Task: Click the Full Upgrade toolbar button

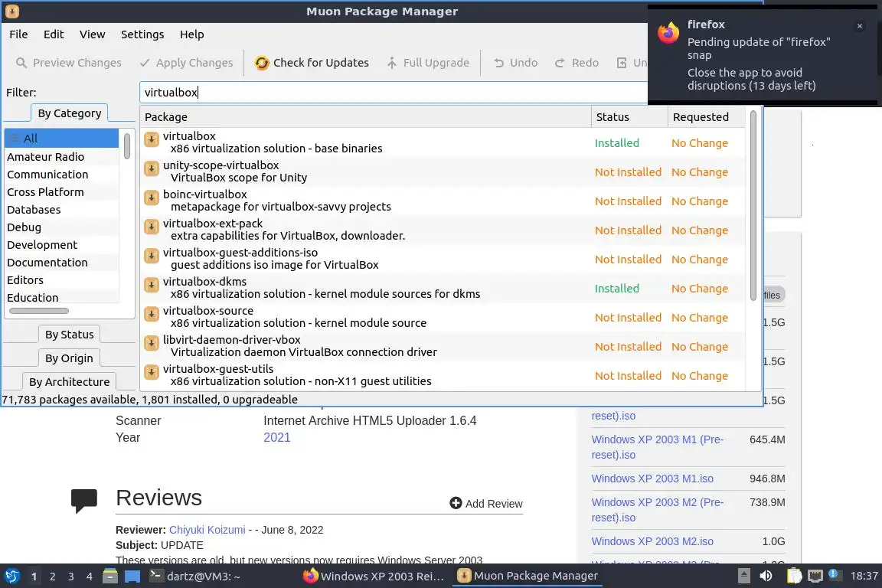Action: 427,63
